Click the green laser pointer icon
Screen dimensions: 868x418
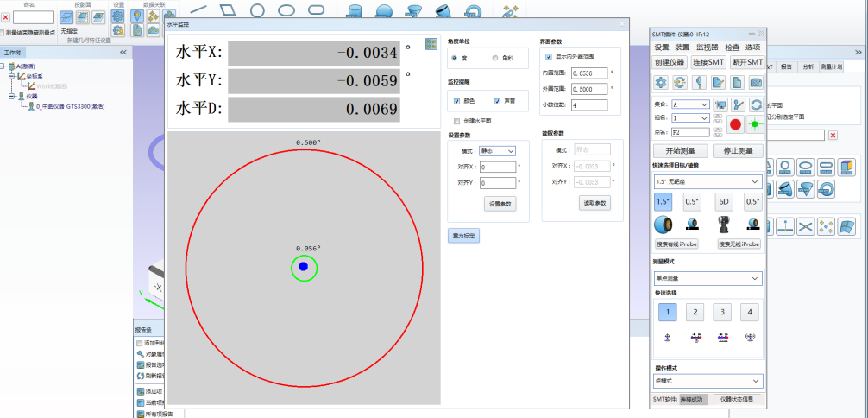pos(755,124)
